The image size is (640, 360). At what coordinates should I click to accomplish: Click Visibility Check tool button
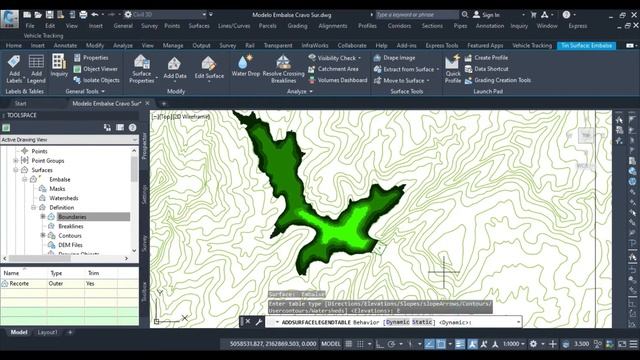click(335, 58)
